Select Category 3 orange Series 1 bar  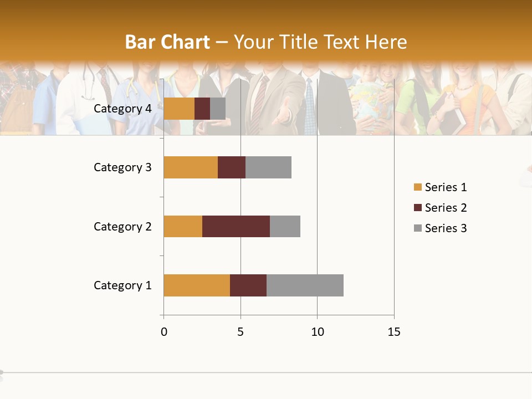click(191, 167)
